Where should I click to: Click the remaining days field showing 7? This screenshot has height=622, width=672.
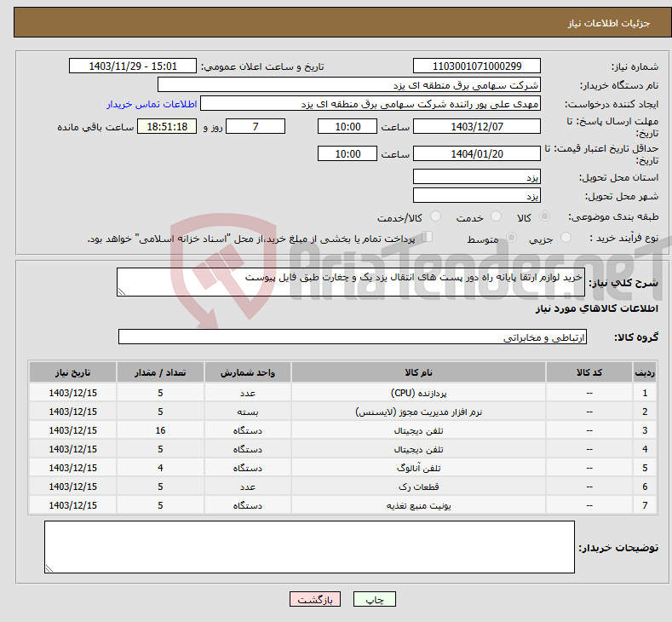point(256,126)
